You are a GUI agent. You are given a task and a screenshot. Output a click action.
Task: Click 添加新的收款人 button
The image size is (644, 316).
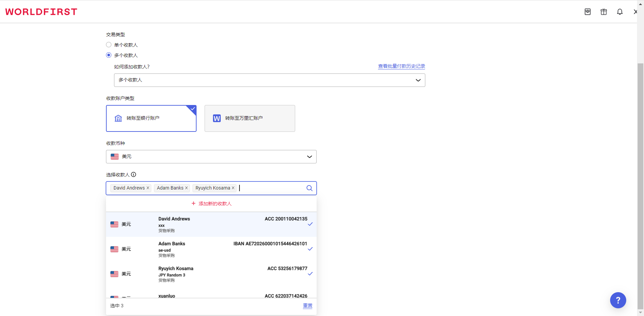211,204
